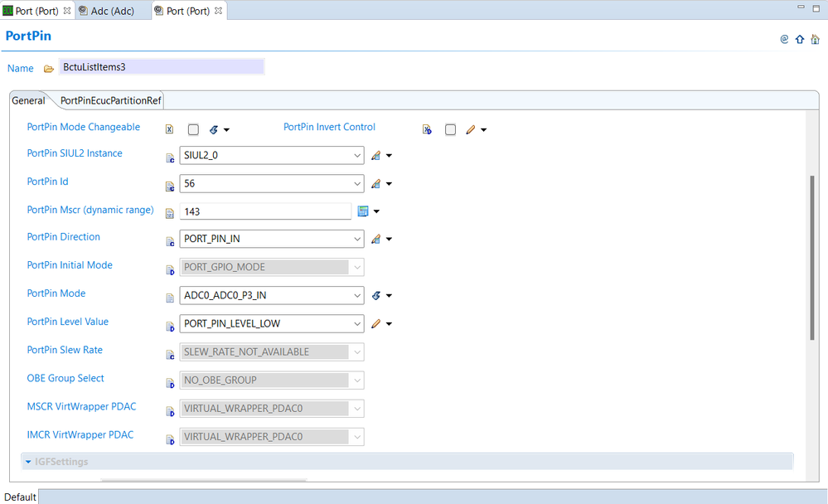The image size is (828, 504).
Task: Click parameter icon of MSCR VirtWrapper PDAC
Action: pyautogui.click(x=170, y=411)
